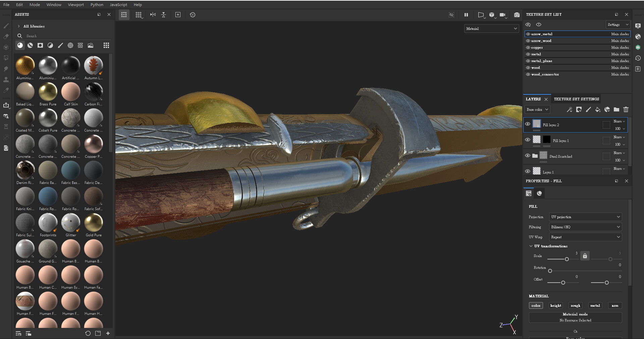Click the Material mode button in Properties

point(575,317)
